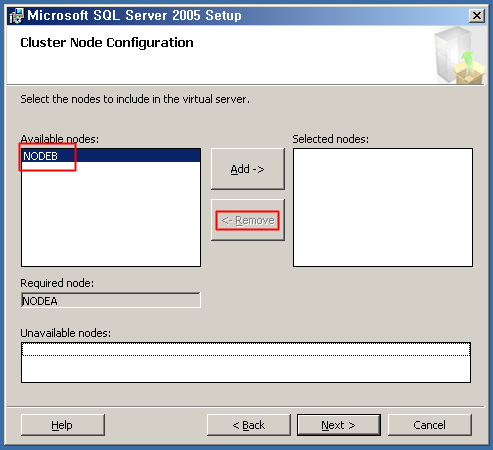Click the <- Remove button

tap(248, 220)
